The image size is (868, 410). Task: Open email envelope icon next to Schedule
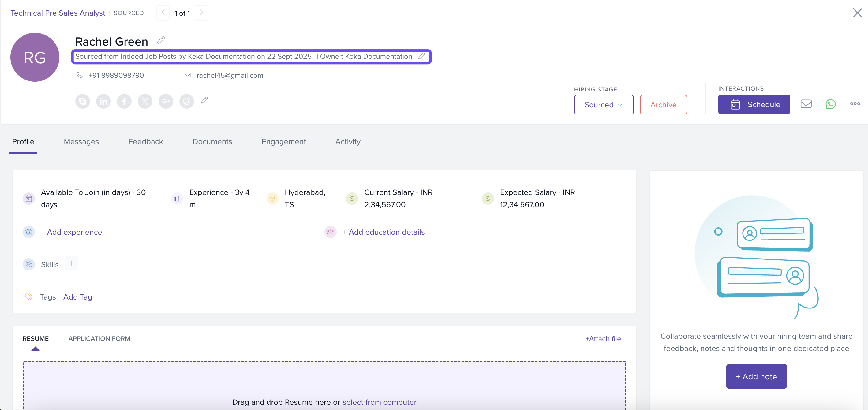coord(806,104)
